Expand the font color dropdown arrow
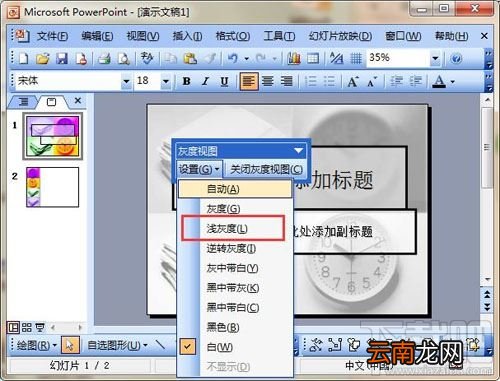 [x=452, y=81]
